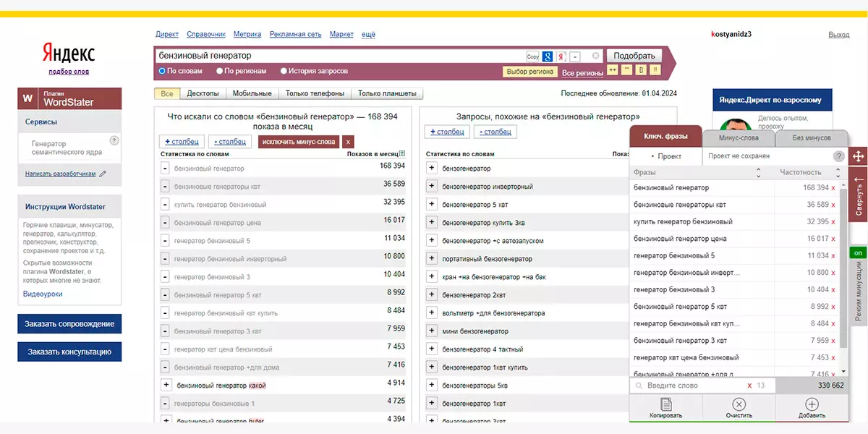Click Заказать сопровождение button
The image size is (868, 434).
pyautogui.click(x=69, y=323)
